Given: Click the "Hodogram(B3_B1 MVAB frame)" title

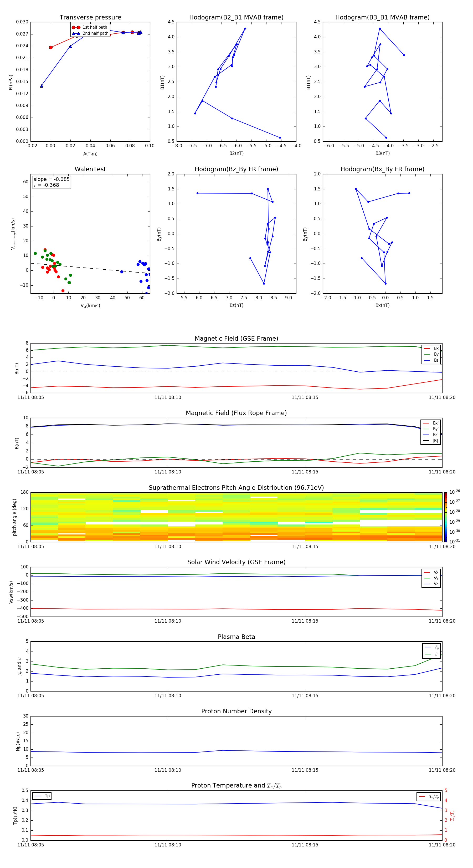Looking at the screenshot, I should [382, 18].
